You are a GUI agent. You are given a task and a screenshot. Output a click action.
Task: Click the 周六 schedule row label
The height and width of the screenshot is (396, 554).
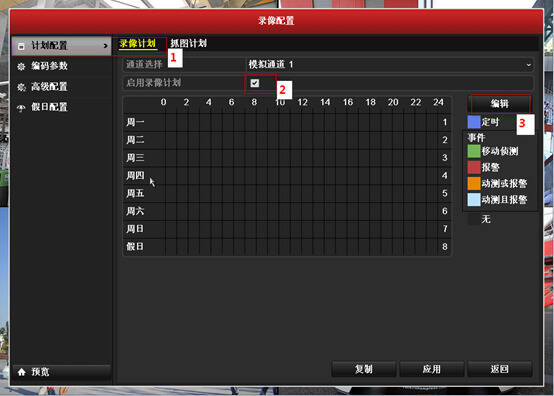tap(135, 211)
